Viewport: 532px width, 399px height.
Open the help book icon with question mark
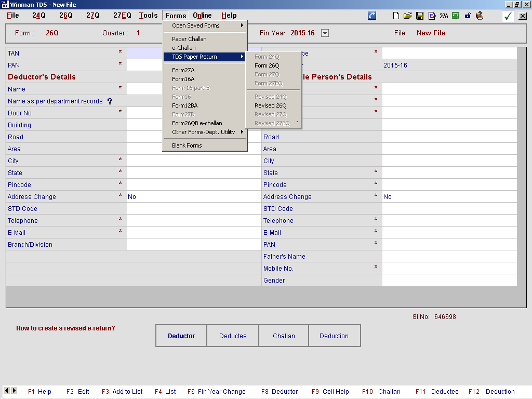click(x=479, y=16)
